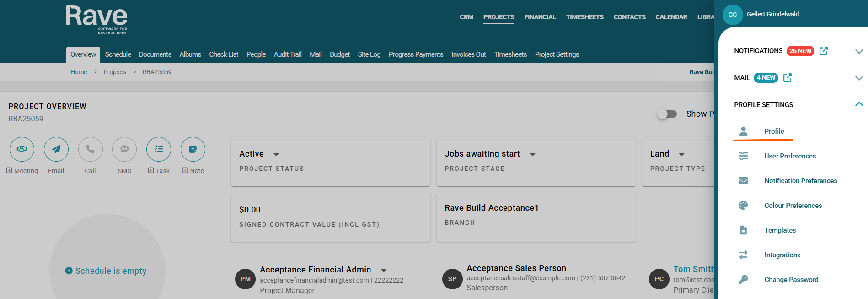Screen dimensions: 868x299
Task: Collapse the Profile Settings section
Action: 859,105
